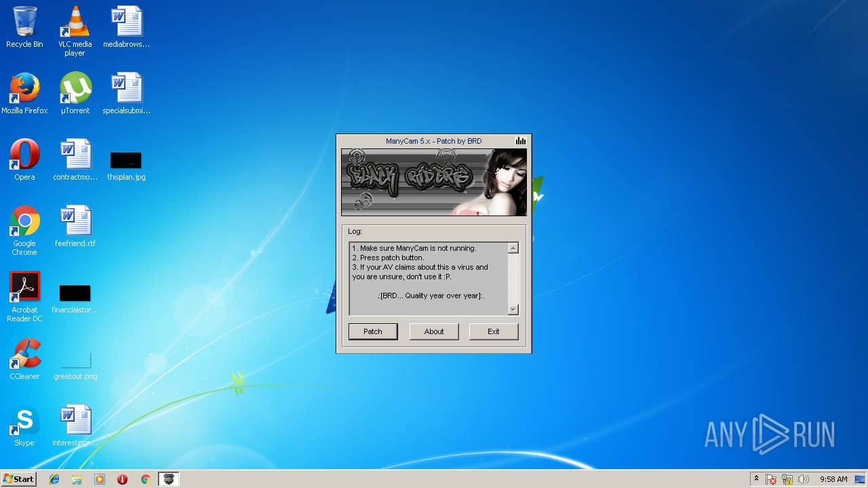Switch to the ManyCam patch taskbar item
The image size is (868, 488).
click(x=169, y=479)
